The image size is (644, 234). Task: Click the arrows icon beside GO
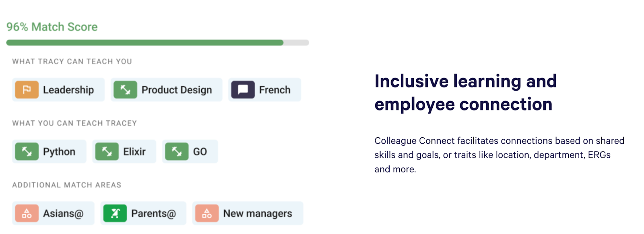(x=176, y=151)
